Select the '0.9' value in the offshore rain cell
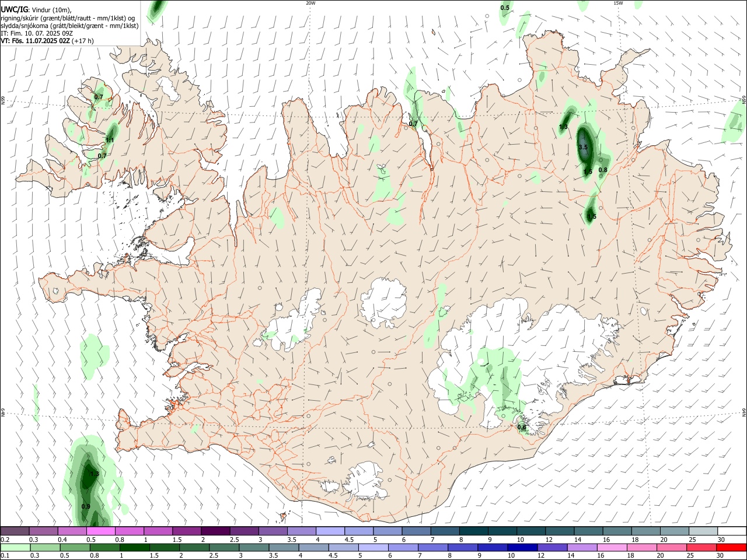This screenshot has width=747, height=560. point(86,506)
